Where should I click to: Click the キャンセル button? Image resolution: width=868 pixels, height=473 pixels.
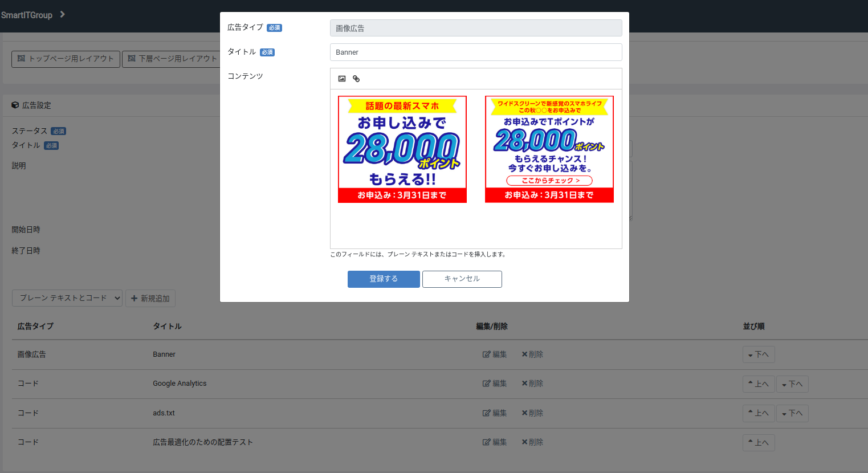pos(462,279)
